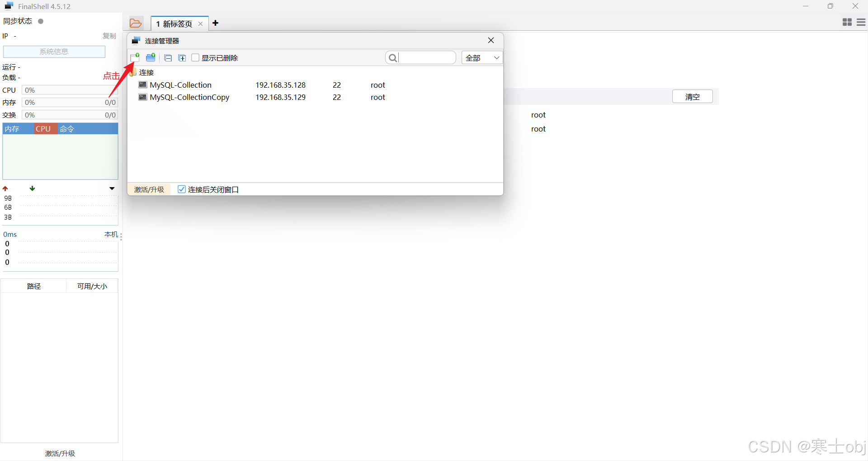Image resolution: width=868 pixels, height=461 pixels.
Task: Open the hamburger menu icon
Action: tap(861, 22)
